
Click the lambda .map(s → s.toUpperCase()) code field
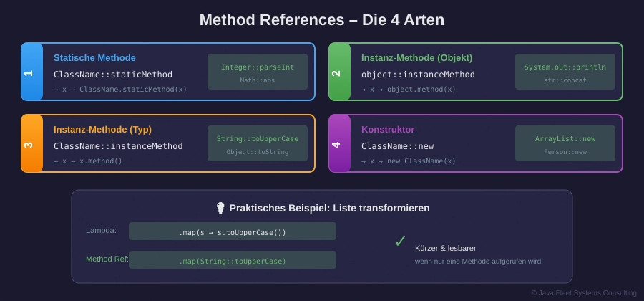[x=232, y=231]
